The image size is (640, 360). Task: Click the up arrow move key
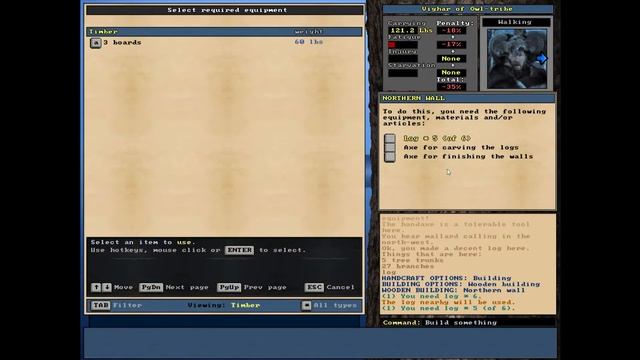click(96, 287)
